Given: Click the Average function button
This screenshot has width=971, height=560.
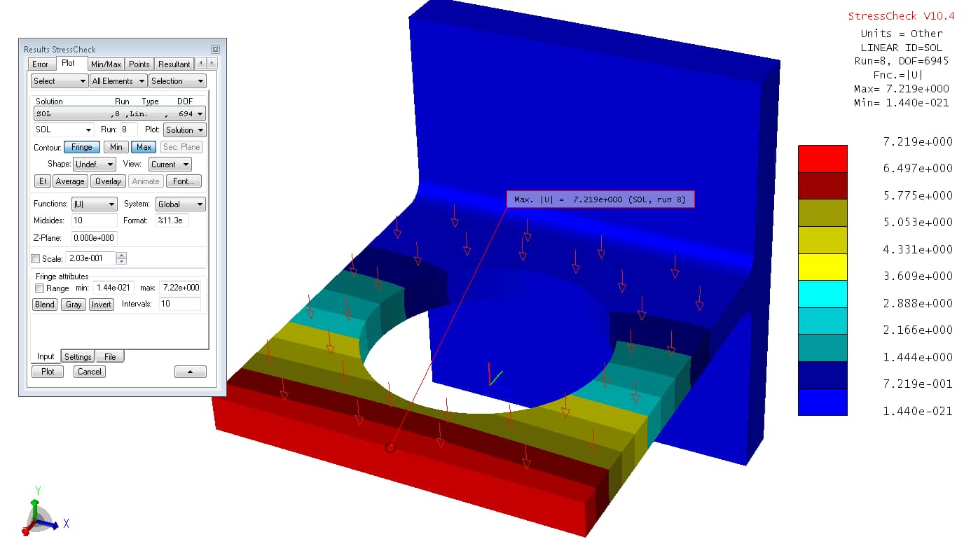Looking at the screenshot, I should pos(71,181).
